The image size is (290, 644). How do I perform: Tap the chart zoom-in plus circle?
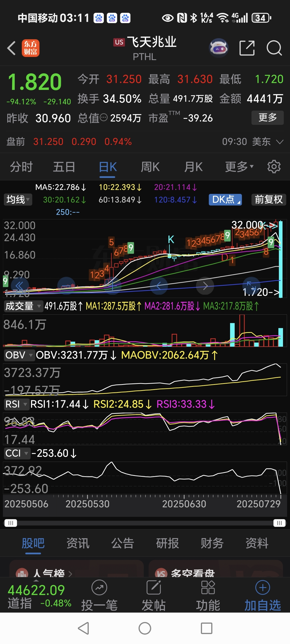click(x=112, y=286)
